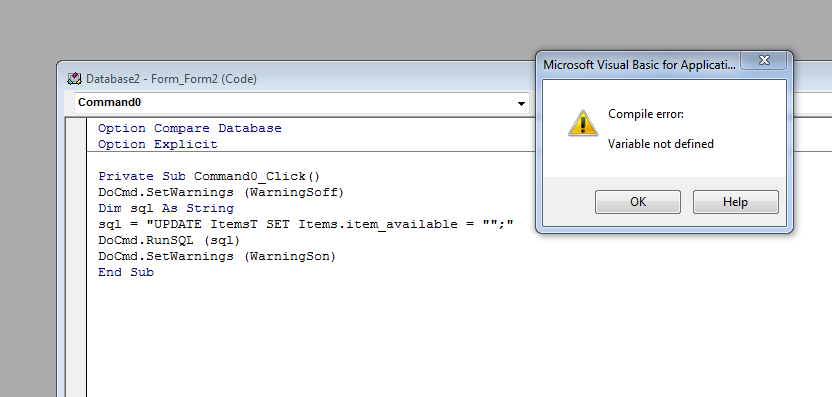Close the Visual Basic error dialog
Image resolution: width=832 pixels, height=397 pixels.
pos(764,60)
